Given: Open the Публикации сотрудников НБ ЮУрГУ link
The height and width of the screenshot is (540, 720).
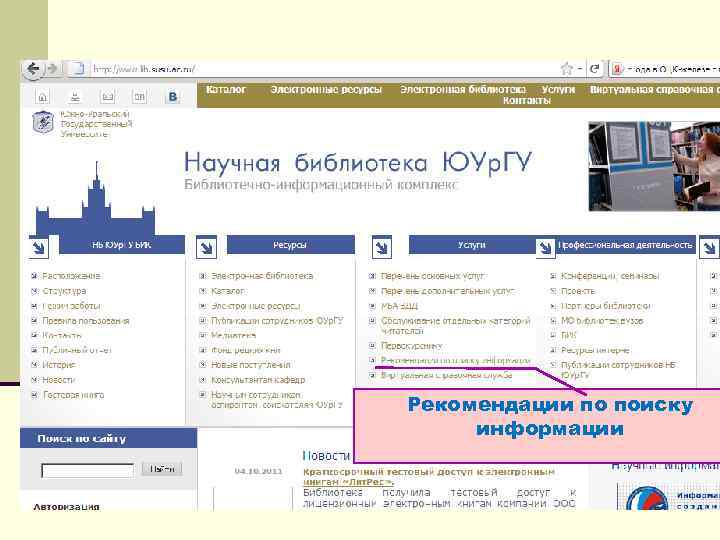Looking at the screenshot, I should click(618, 370).
